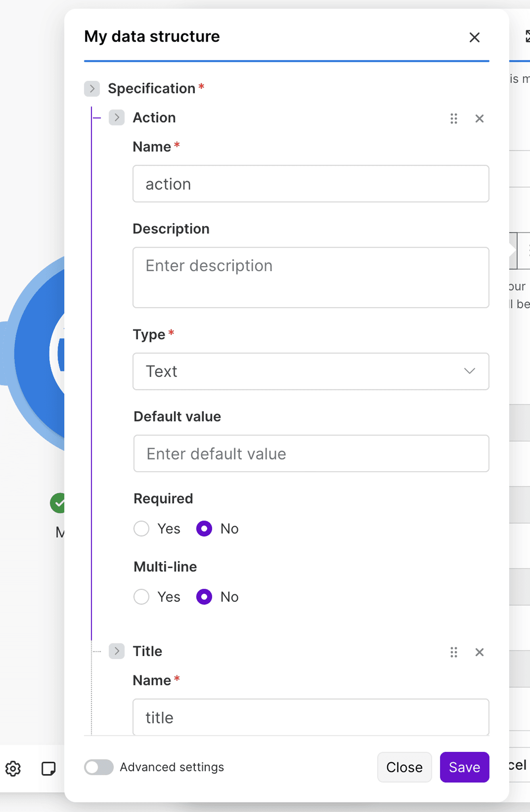Select No for Multi-line
The height and width of the screenshot is (812, 530).
(204, 597)
